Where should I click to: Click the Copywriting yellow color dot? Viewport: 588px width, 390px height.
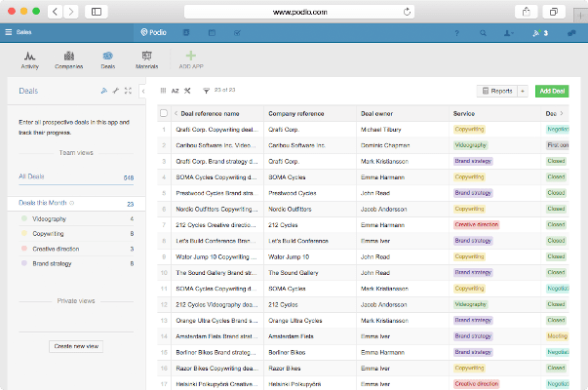[x=24, y=233]
